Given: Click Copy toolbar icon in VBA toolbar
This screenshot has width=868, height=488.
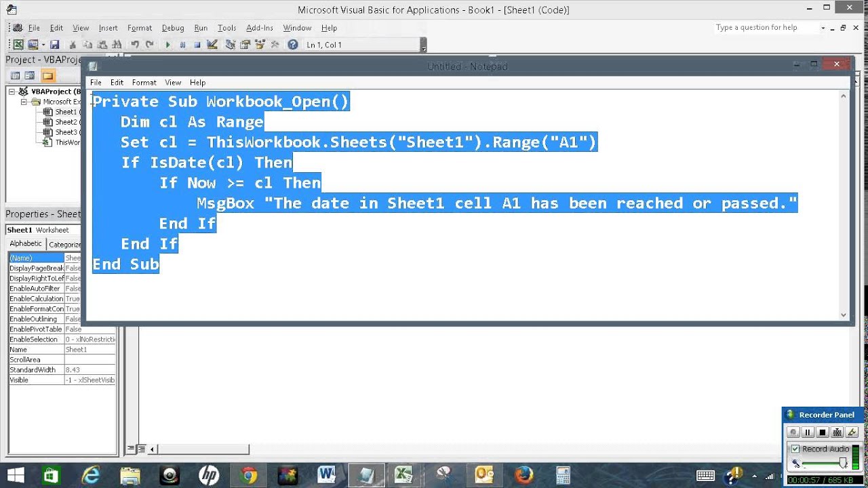Looking at the screenshot, I should (x=87, y=45).
